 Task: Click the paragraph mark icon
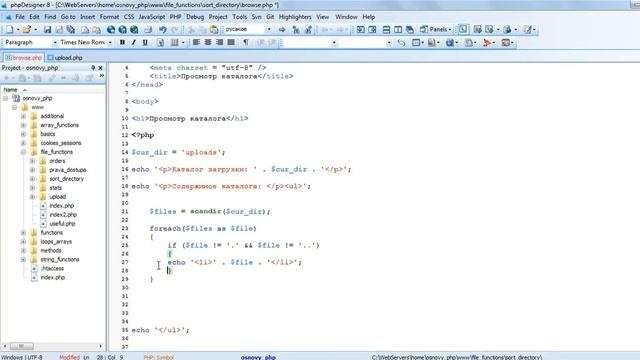(x=246, y=42)
